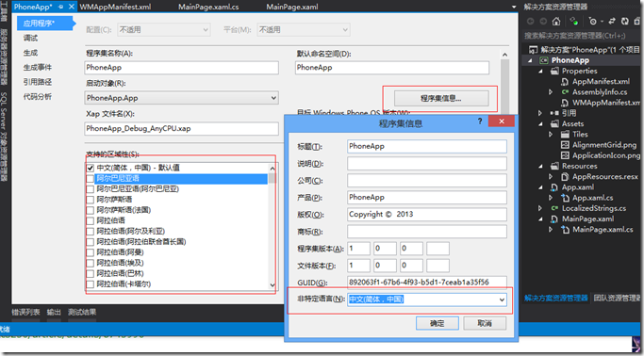Click the solution icon beside 解决方案"PhoneApp"

[533, 50]
